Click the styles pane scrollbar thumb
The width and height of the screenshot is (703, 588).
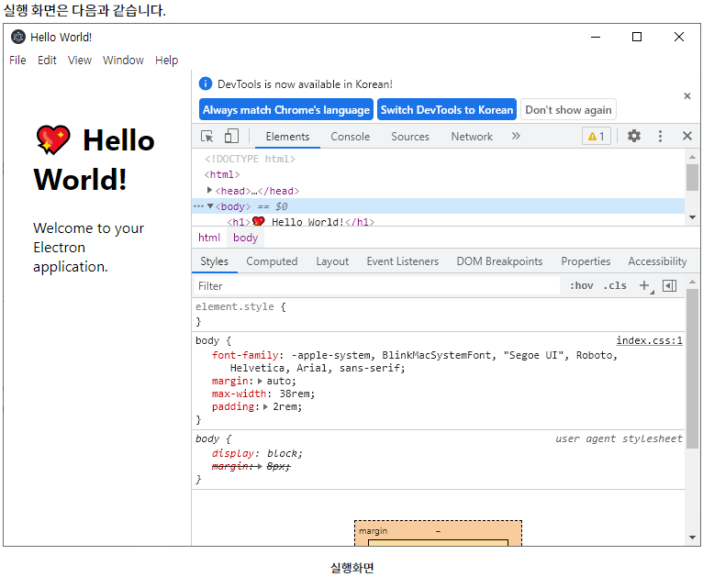click(x=692, y=368)
